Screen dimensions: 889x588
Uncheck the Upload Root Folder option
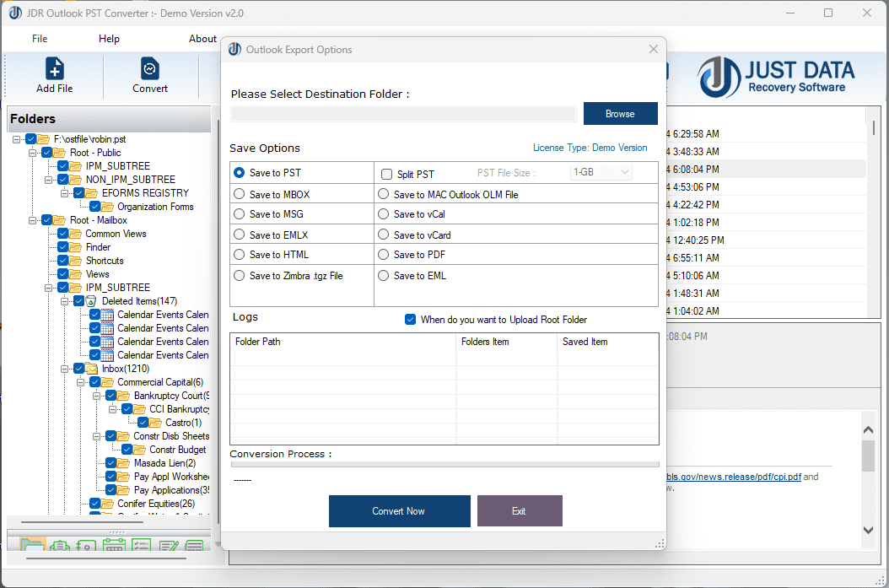pyautogui.click(x=410, y=319)
